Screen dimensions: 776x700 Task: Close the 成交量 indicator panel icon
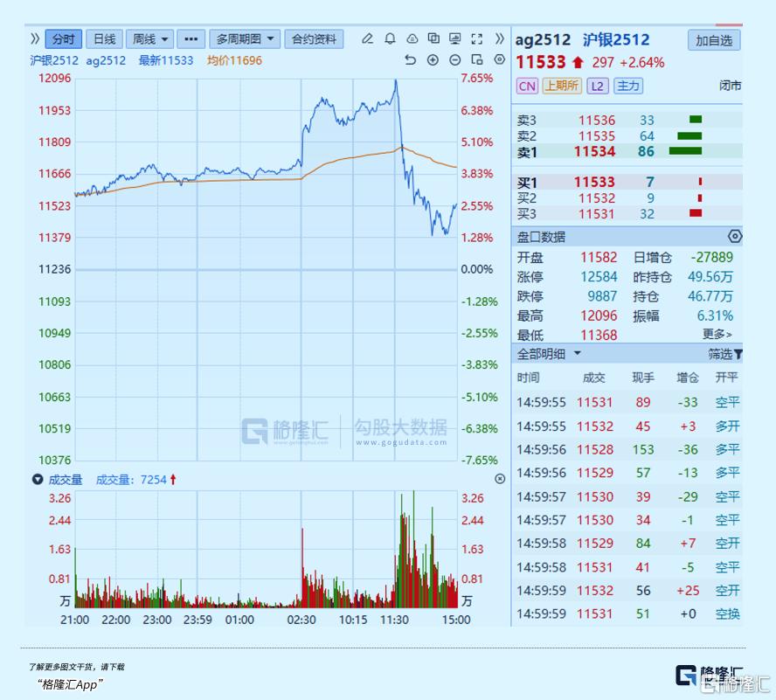tap(500, 479)
